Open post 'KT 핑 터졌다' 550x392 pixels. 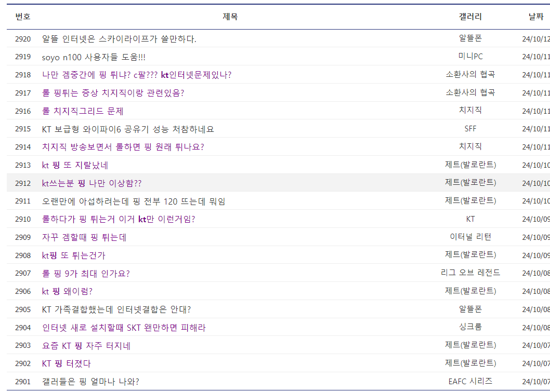[x=67, y=364]
